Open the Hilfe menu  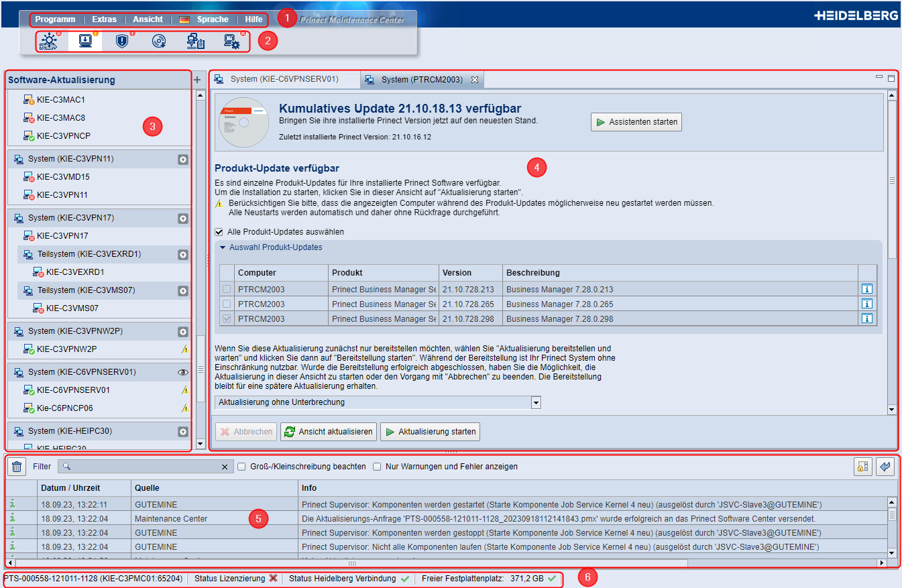[x=253, y=19]
